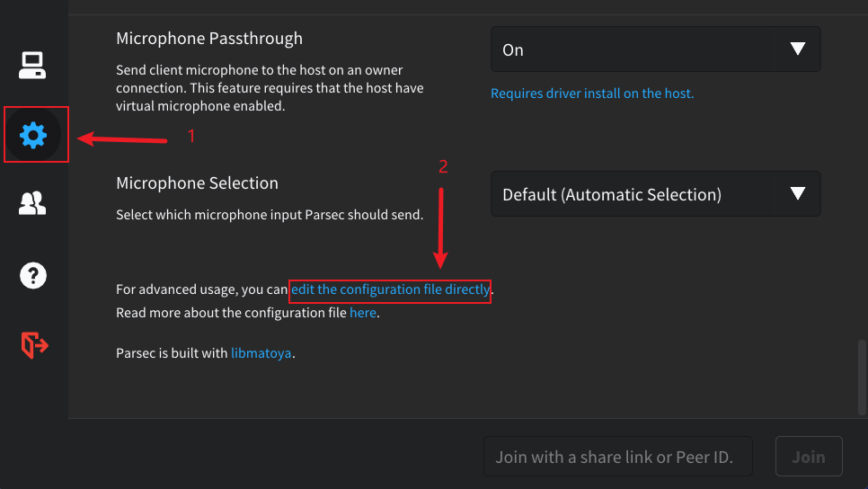Viewport: 868px width, 489px height.
Task: Open the Settings gear icon
Action: [x=33, y=136]
